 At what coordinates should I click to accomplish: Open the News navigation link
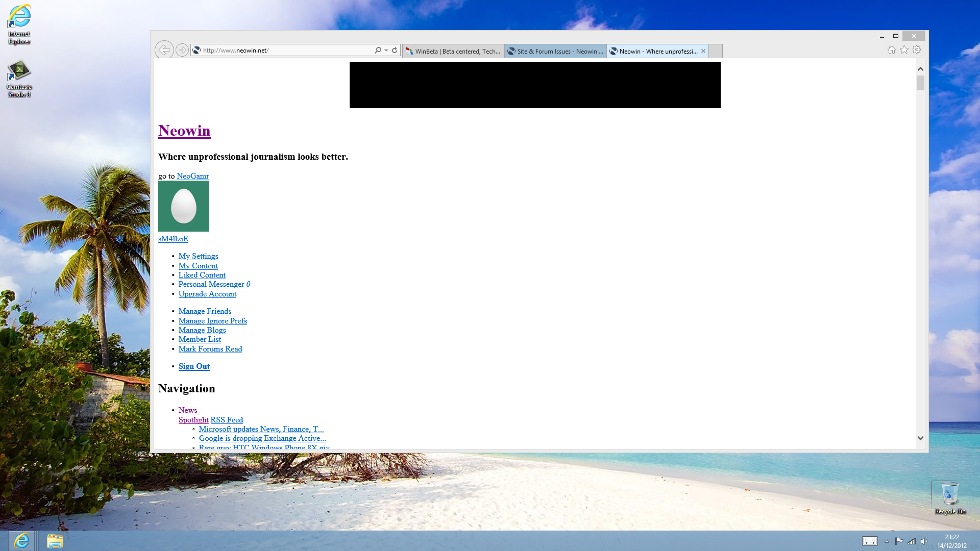tap(188, 410)
